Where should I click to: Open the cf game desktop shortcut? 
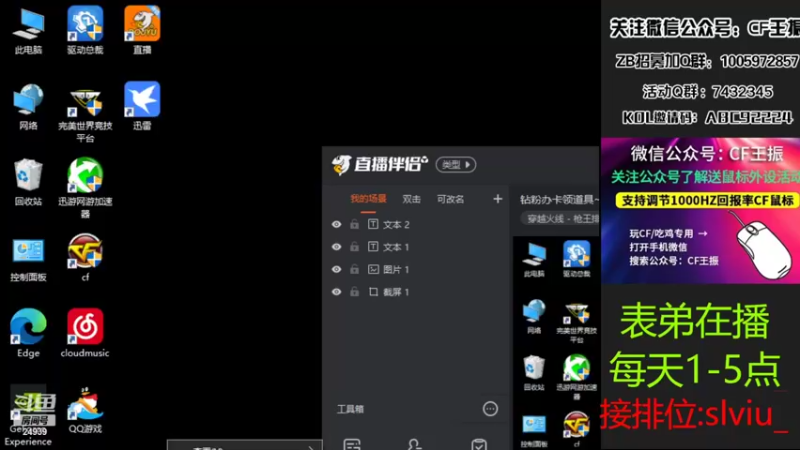pos(85,258)
